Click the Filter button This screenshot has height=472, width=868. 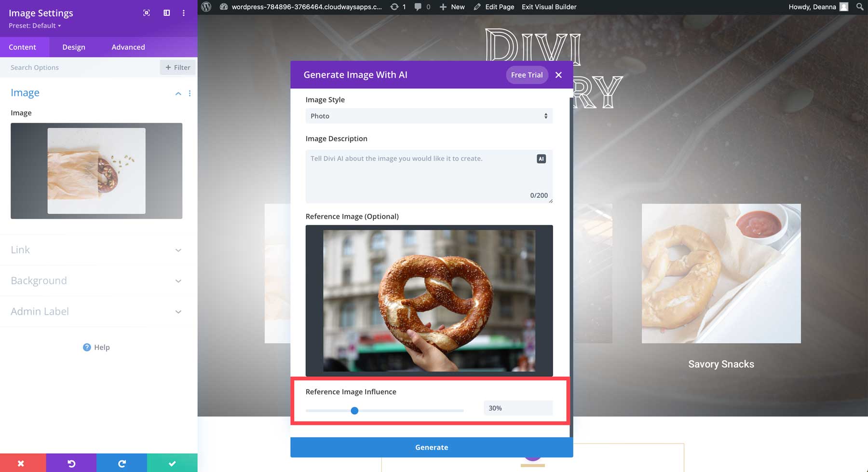point(178,68)
